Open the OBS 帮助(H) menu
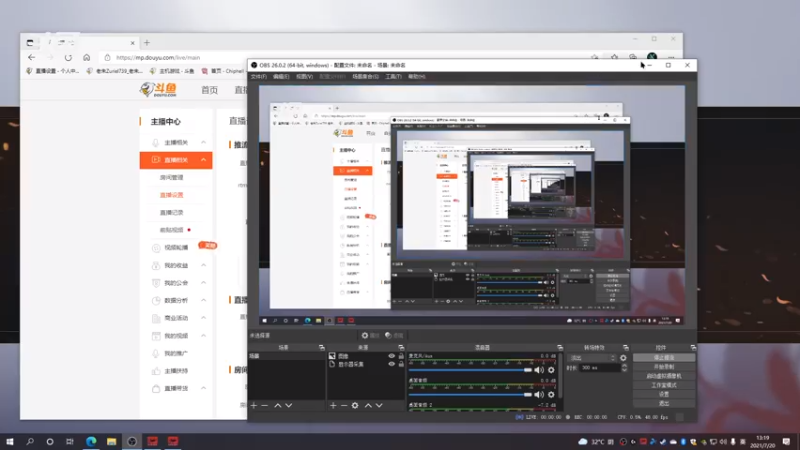The width and height of the screenshot is (800, 450). click(x=416, y=77)
